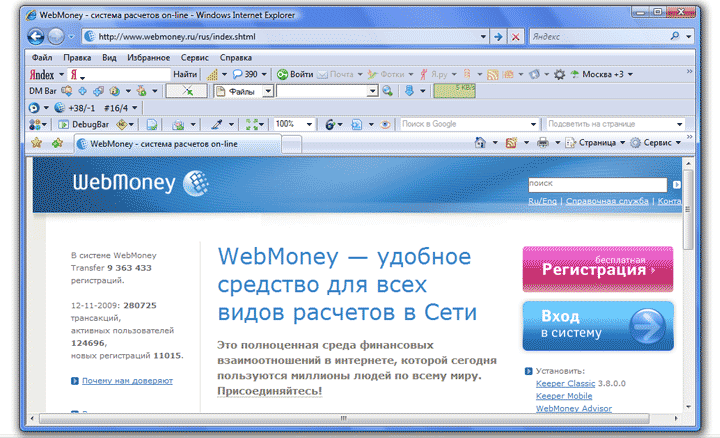Screen dimensions: 720x438
Task: Click the green Войти key icon
Action: pos(282,74)
